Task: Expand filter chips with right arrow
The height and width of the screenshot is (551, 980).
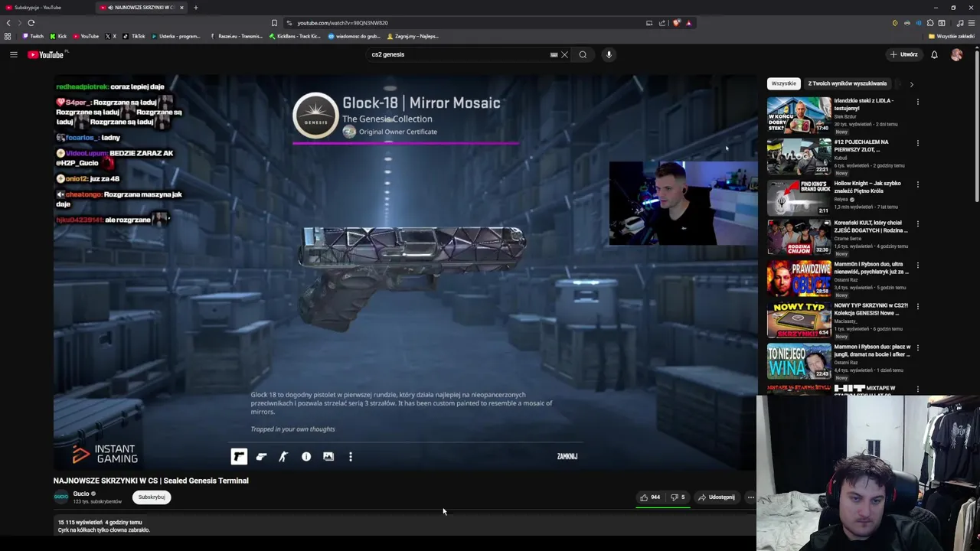Action: (911, 83)
